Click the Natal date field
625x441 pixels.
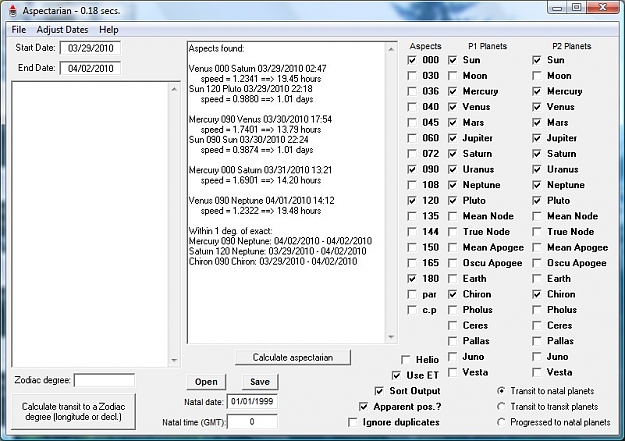252,402
